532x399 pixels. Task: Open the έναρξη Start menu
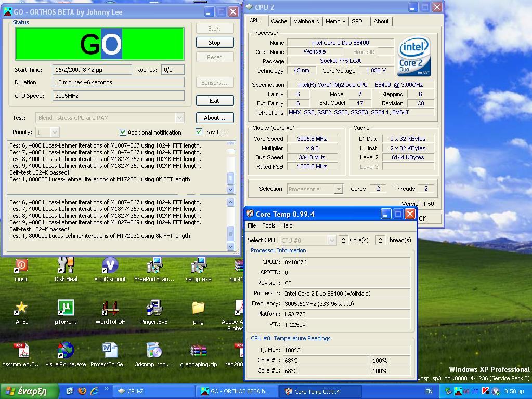click(x=29, y=392)
